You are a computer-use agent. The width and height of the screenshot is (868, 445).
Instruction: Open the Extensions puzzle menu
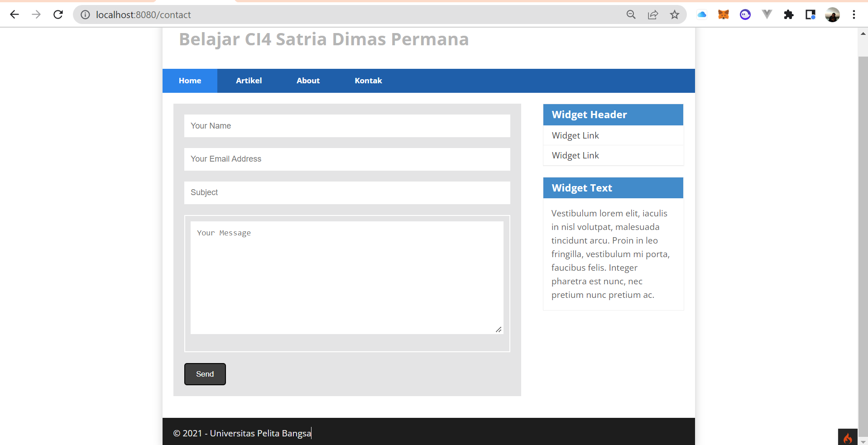[x=789, y=15]
